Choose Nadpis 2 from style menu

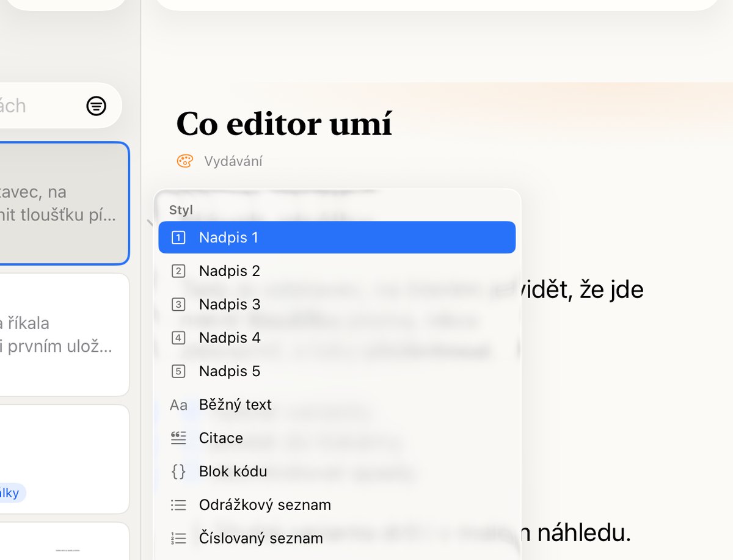(x=337, y=271)
